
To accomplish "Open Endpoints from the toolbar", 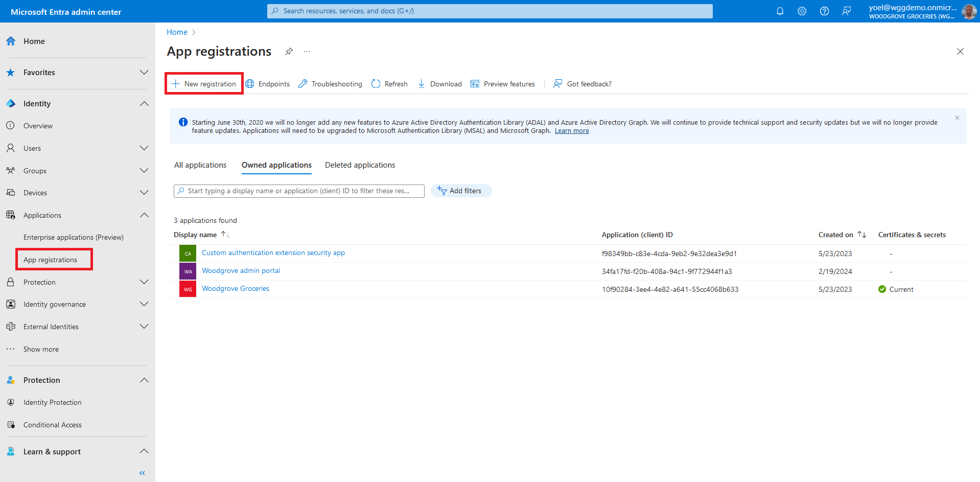I will point(268,84).
